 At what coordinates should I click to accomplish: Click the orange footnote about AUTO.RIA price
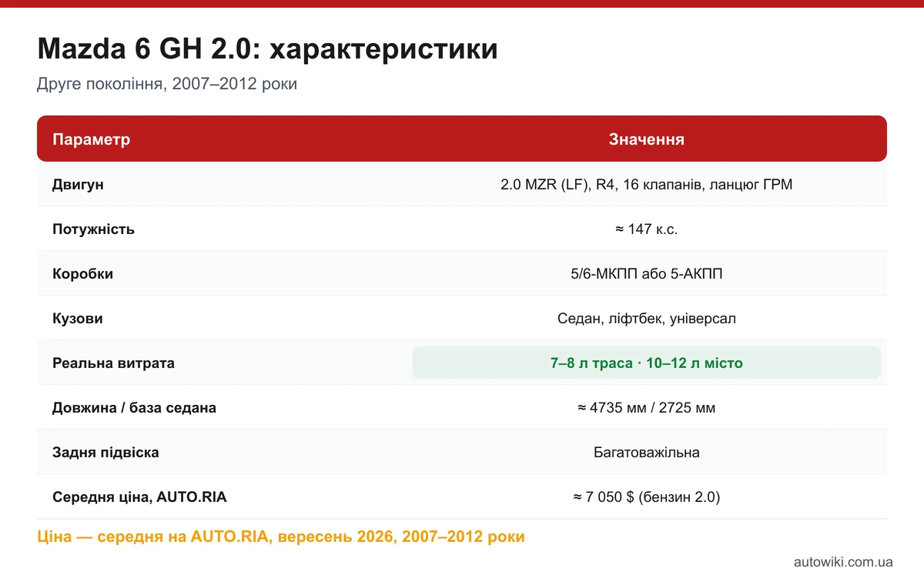pyautogui.click(x=281, y=537)
